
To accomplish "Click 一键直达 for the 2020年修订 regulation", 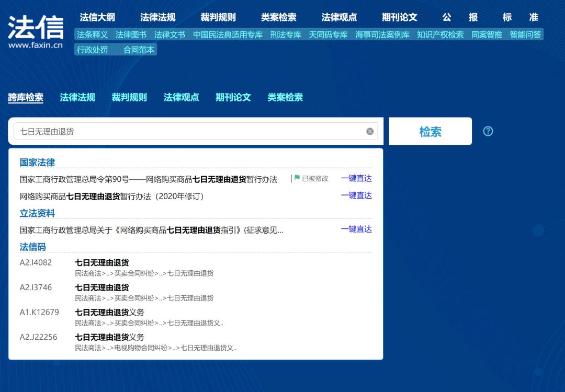I will coord(356,195).
